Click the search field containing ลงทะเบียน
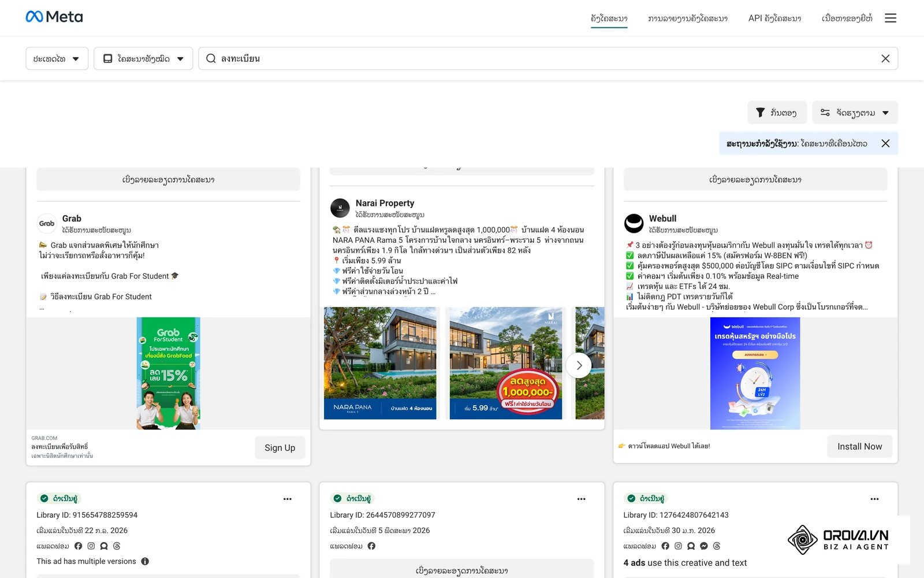 pos(547,58)
